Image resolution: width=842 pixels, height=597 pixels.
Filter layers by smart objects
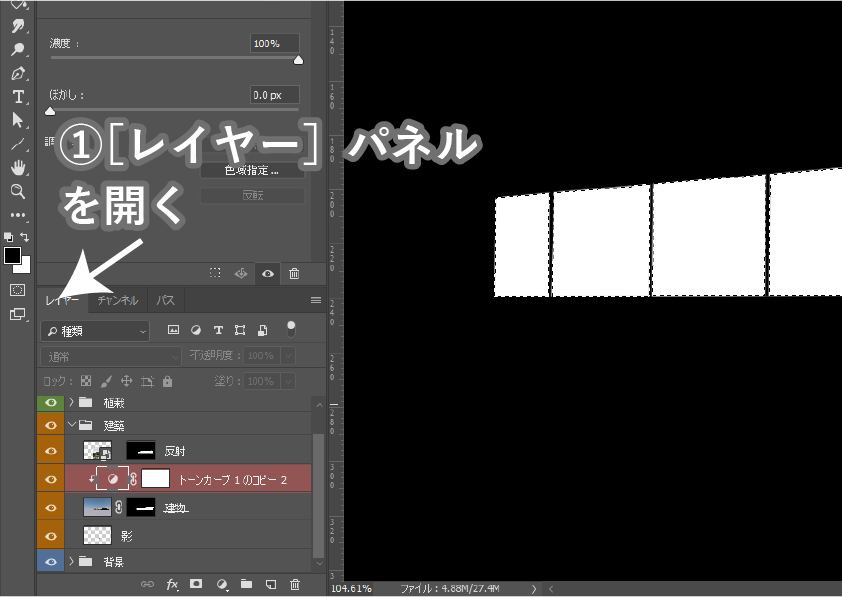click(x=263, y=330)
